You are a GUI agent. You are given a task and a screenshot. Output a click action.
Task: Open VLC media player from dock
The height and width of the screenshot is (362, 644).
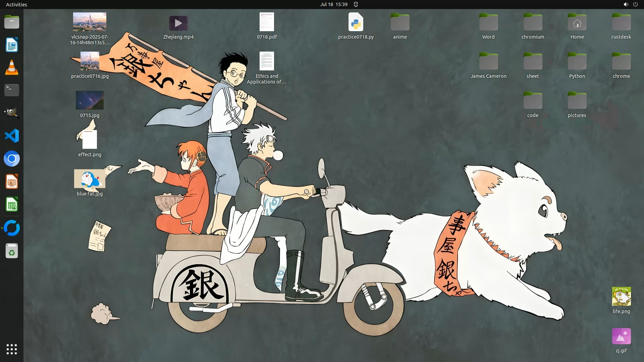(12, 68)
